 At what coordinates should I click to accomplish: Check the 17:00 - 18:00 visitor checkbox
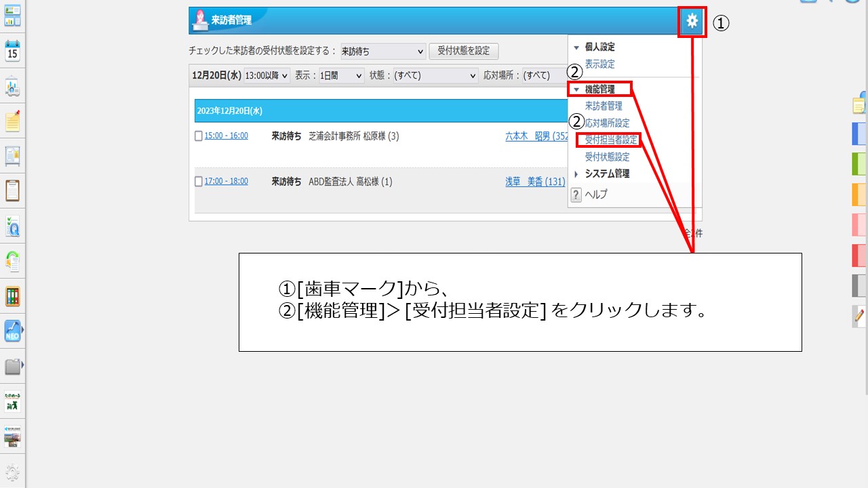tap(199, 182)
